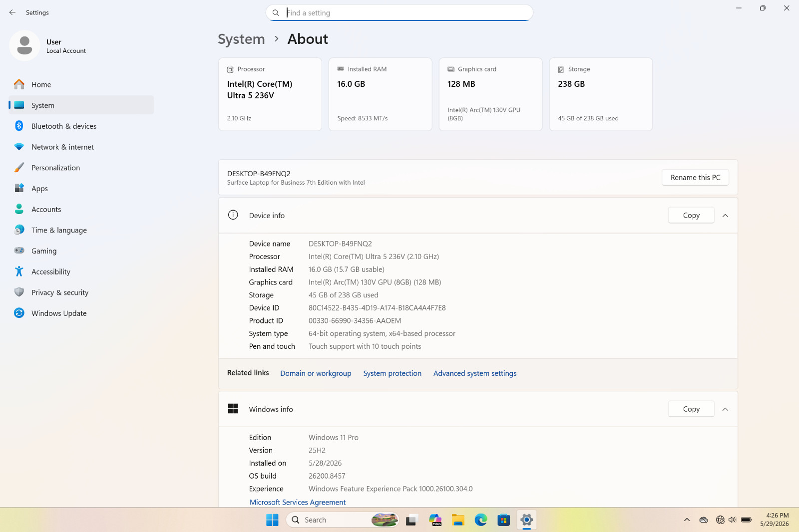799x532 pixels.
Task: Copy the Device info details
Action: (x=691, y=216)
